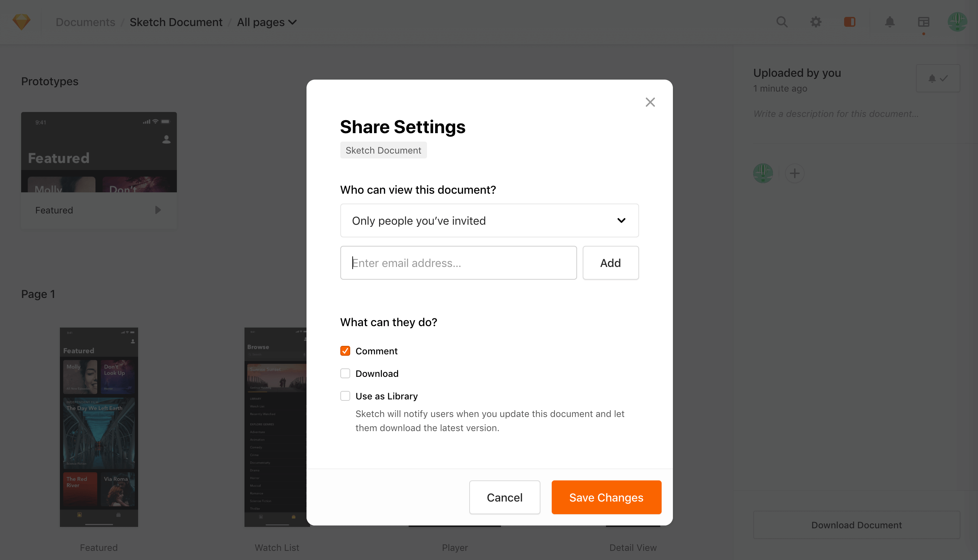
Task: Open the notifications bell icon
Action: tap(890, 22)
